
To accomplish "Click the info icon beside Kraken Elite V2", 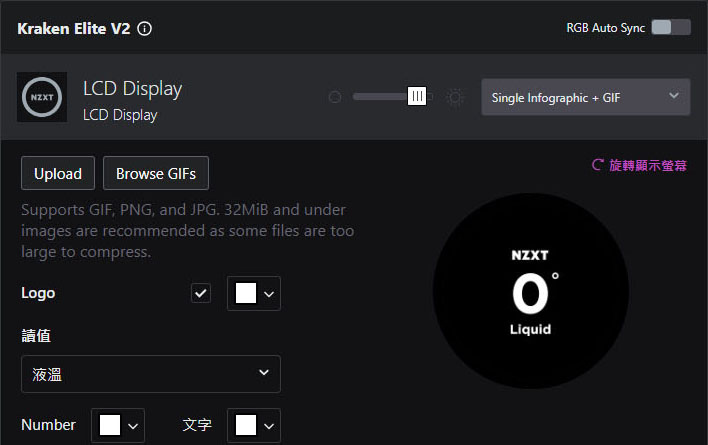I will [x=144, y=29].
